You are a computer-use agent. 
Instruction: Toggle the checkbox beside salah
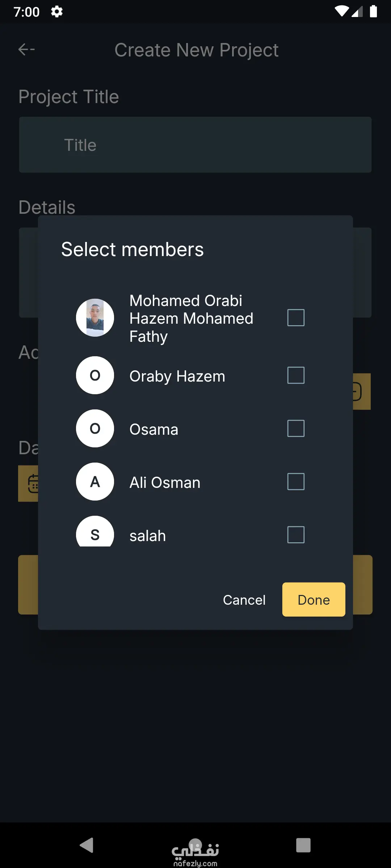click(296, 535)
